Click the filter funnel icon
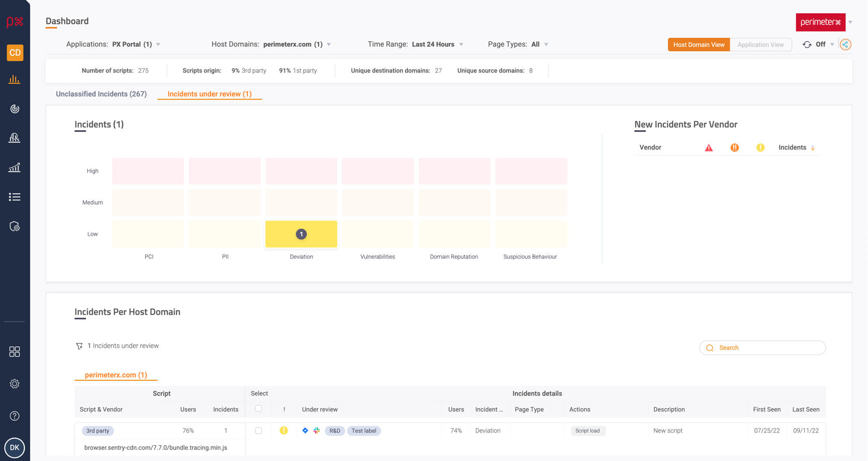The width and height of the screenshot is (868, 461). point(79,346)
